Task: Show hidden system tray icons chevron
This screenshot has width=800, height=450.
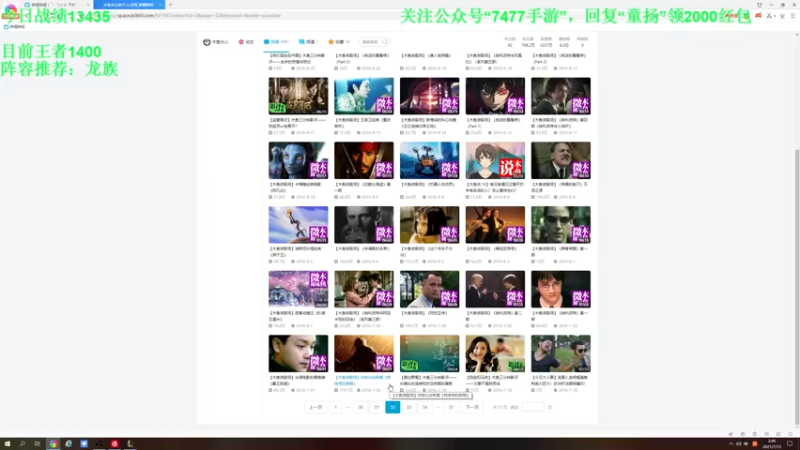Action: click(731, 444)
